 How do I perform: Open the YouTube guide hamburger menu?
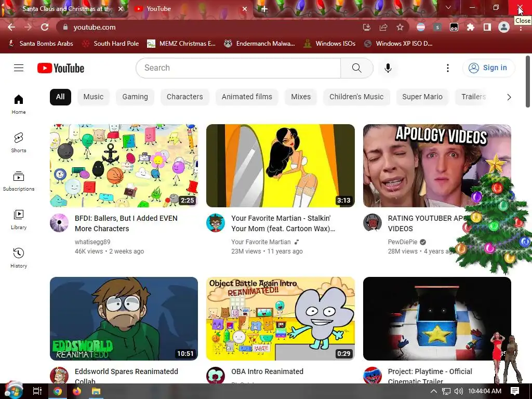(19, 68)
